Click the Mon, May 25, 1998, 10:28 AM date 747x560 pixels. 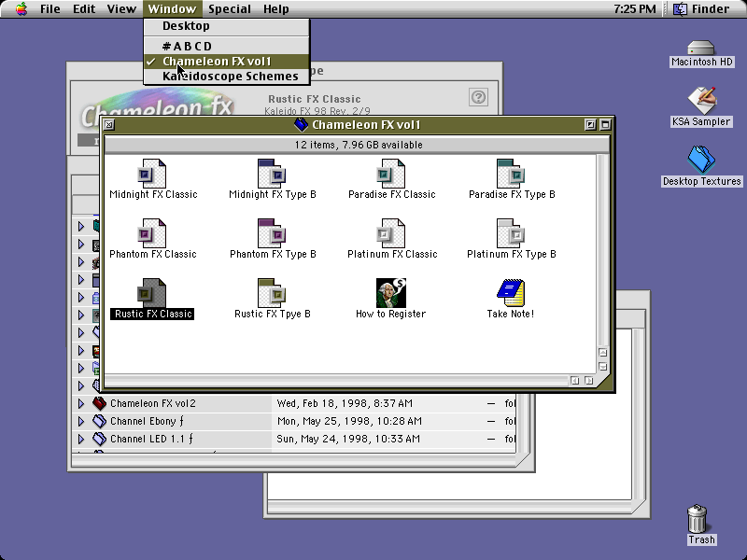click(348, 421)
